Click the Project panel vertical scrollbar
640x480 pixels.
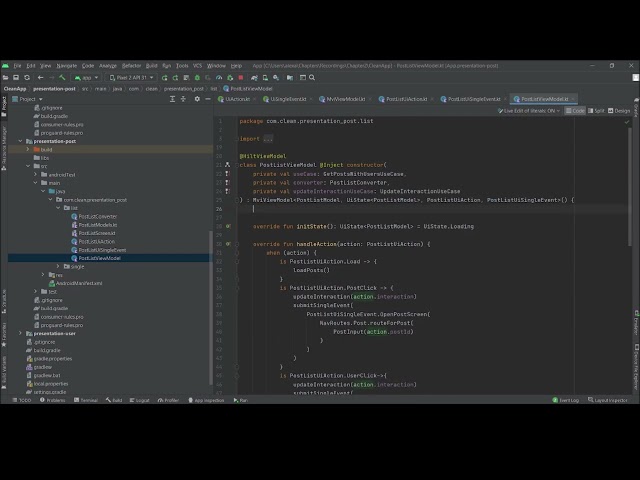(211, 308)
